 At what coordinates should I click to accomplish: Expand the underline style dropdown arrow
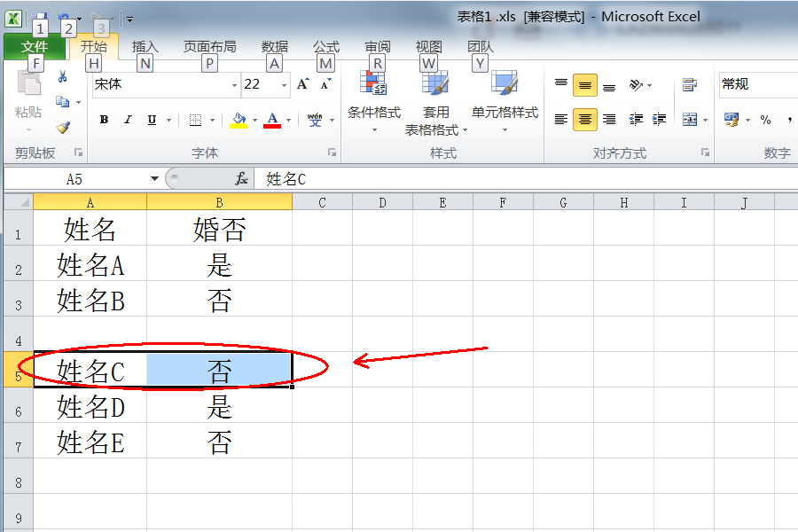pyautogui.click(x=168, y=121)
